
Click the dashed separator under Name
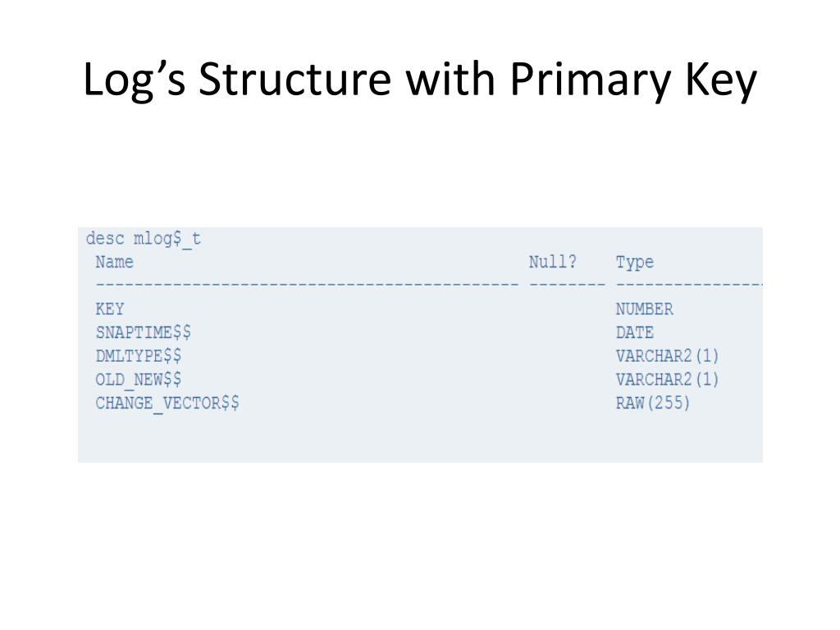[307, 285]
